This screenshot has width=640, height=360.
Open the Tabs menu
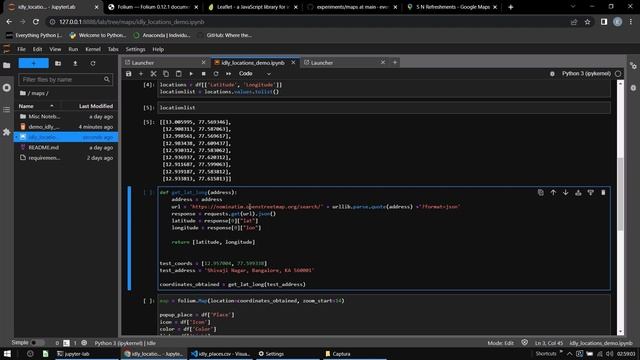(x=113, y=49)
